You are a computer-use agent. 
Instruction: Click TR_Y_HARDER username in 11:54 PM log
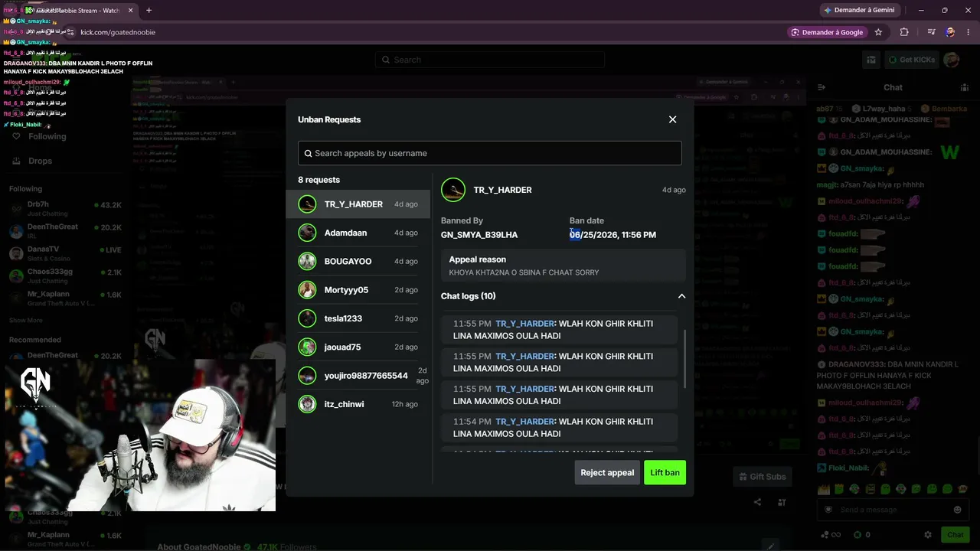524,422
